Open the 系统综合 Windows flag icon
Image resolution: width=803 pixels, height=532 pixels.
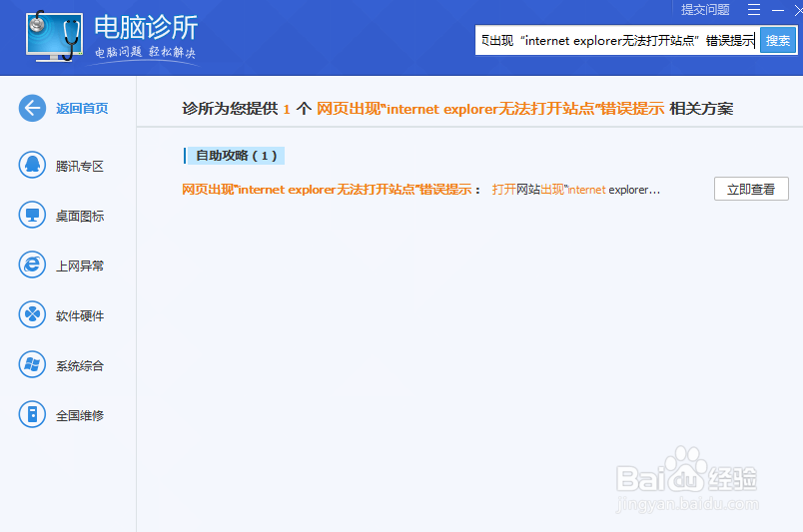(x=32, y=364)
